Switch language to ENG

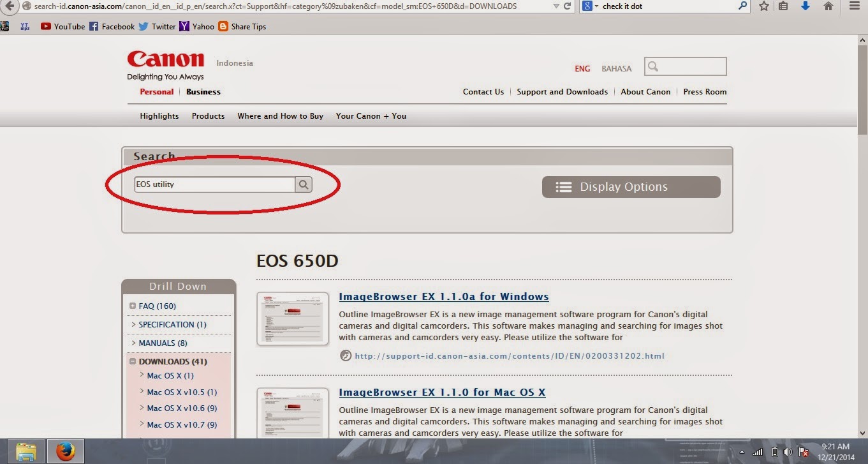click(582, 68)
